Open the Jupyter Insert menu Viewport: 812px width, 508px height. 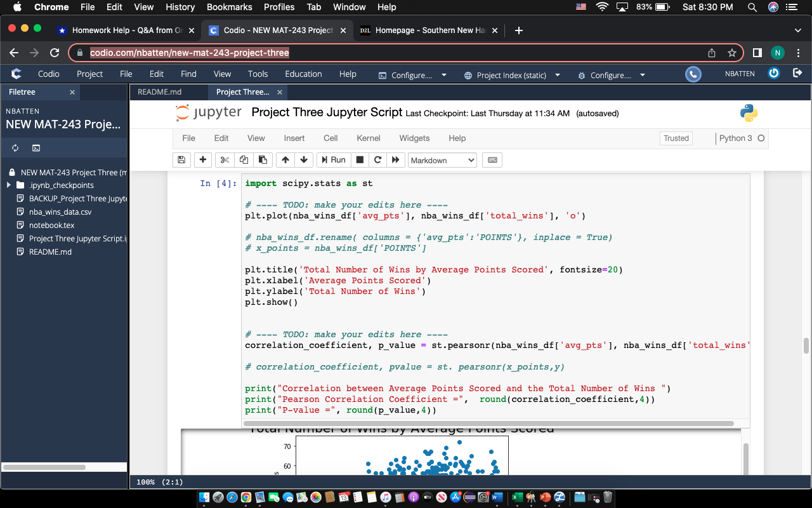click(x=294, y=138)
